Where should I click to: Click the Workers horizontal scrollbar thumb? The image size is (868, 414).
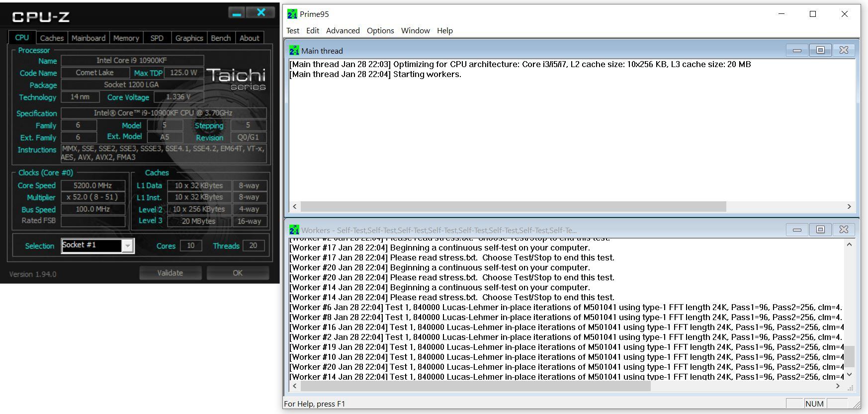pos(475,386)
